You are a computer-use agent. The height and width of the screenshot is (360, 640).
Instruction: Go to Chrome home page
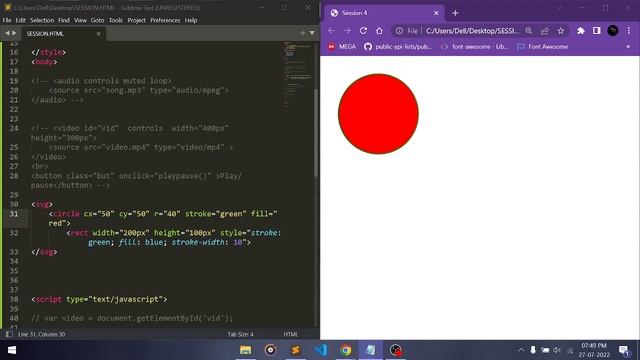379,31
